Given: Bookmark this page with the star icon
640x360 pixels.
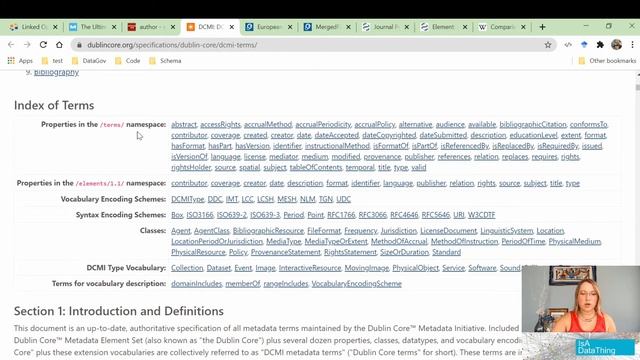Looking at the screenshot, I should click(x=548, y=45).
